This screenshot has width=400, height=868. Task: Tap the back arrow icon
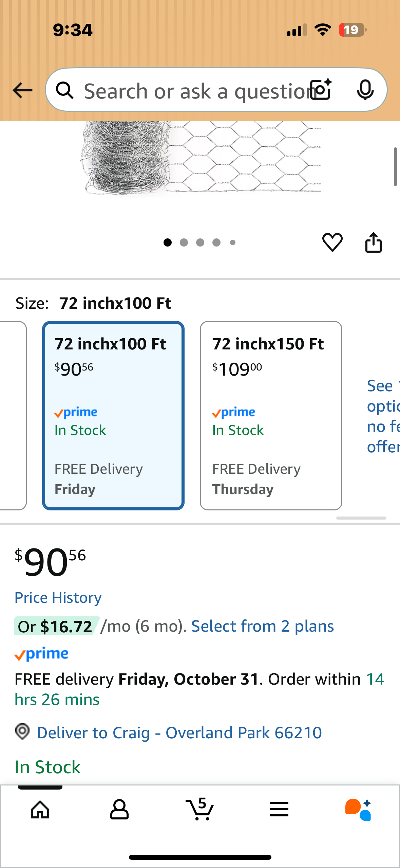(22, 90)
